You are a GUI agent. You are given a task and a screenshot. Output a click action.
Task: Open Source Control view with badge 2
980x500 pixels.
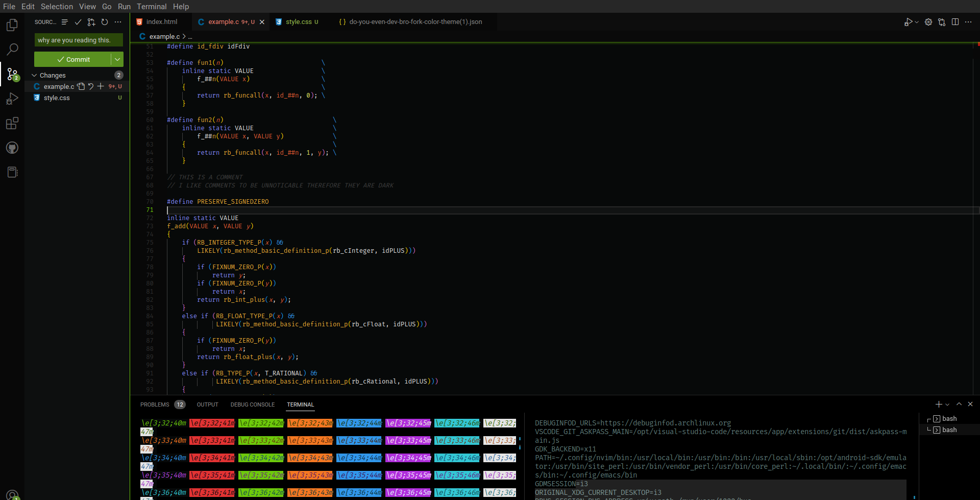[x=12, y=75]
